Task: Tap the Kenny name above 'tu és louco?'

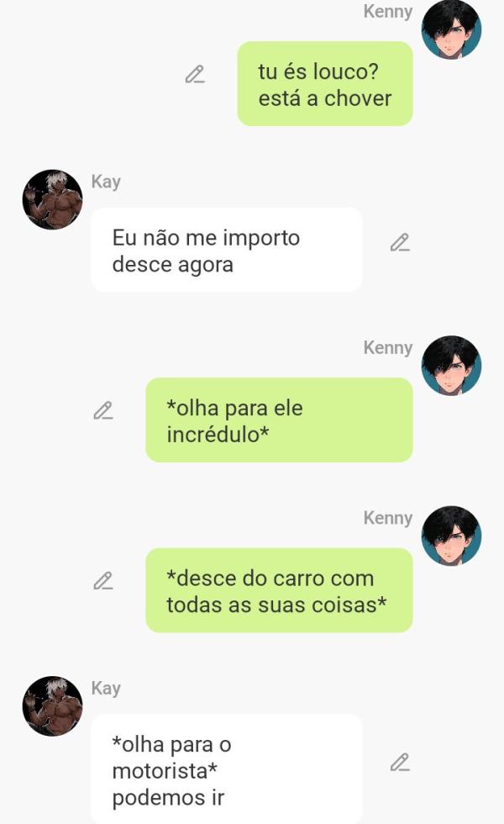Action: (388, 11)
